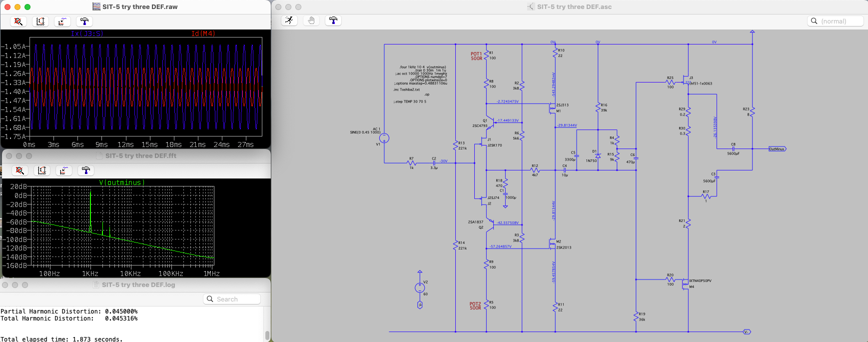This screenshot has height=342, width=868.
Task: Select trace label Ix(J3:S) in waveform window
Action: (87, 33)
